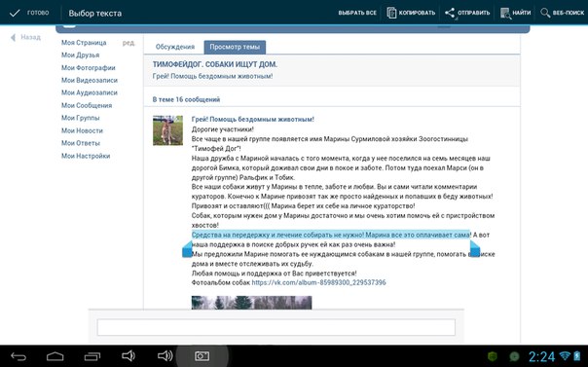Tap the volume up speaker icon
This screenshot has height=367, width=588.
pos(165,355)
